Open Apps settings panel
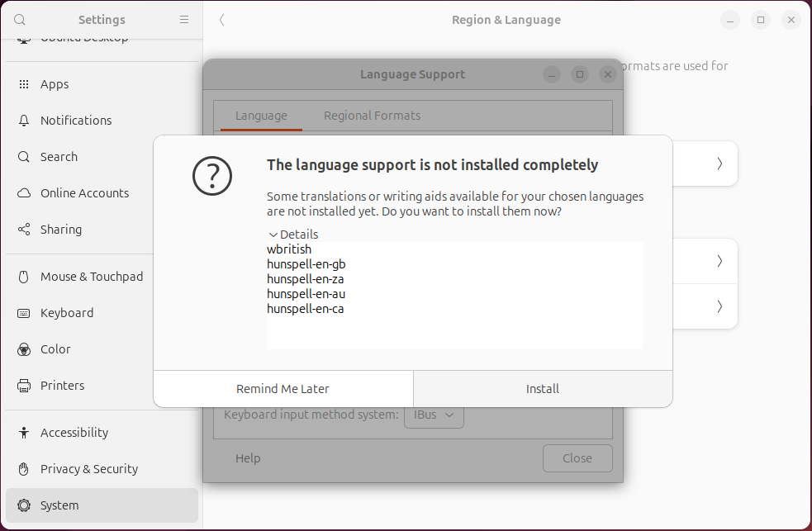 click(x=102, y=84)
